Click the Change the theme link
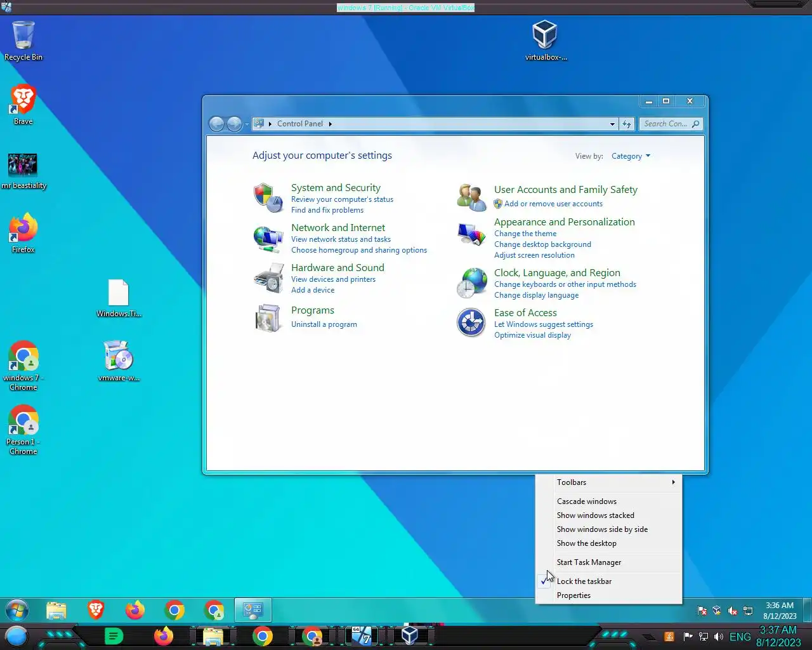Viewport: 812px width, 650px height. coord(525,234)
